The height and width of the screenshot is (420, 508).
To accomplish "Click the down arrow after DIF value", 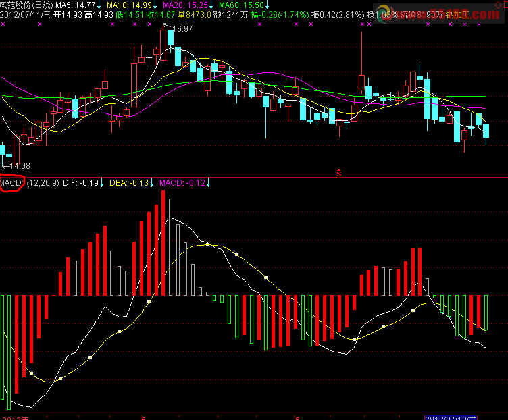I will coord(102,183).
